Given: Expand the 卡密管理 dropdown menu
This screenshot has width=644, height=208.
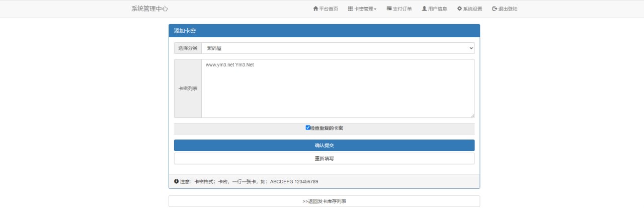Looking at the screenshot, I should (x=362, y=9).
